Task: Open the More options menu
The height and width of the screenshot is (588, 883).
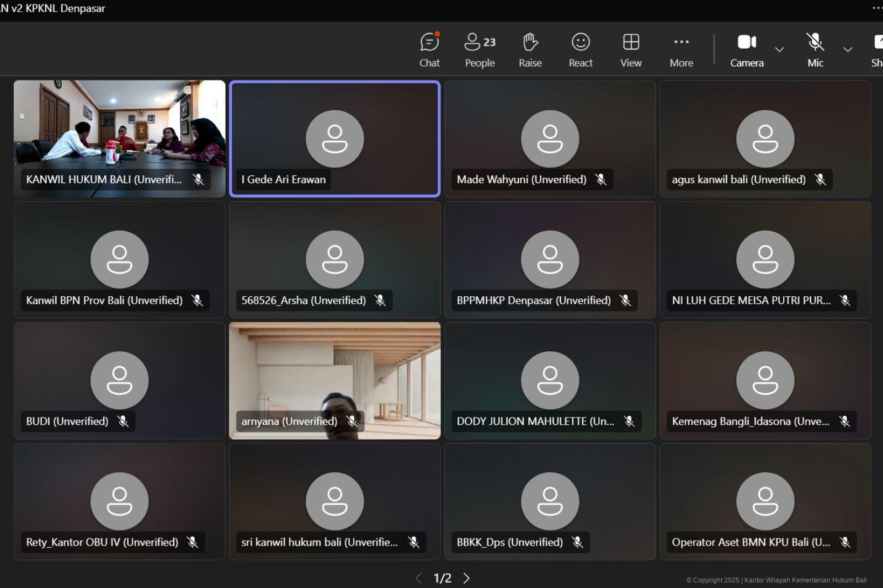Action: [681, 50]
